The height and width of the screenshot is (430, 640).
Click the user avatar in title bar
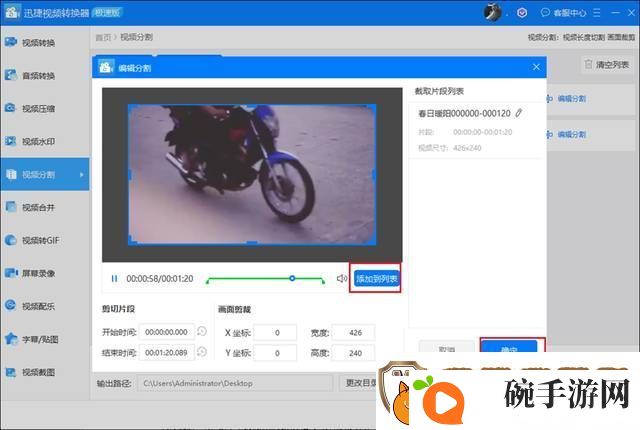493,12
